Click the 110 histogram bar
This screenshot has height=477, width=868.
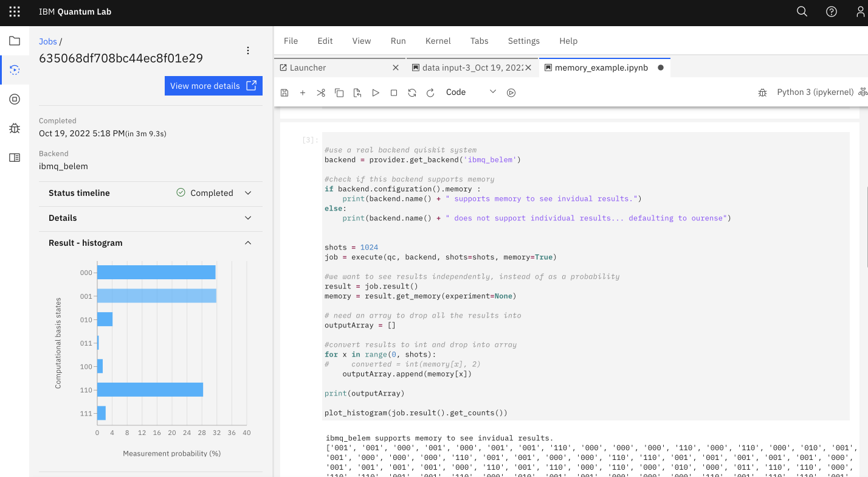coord(150,390)
